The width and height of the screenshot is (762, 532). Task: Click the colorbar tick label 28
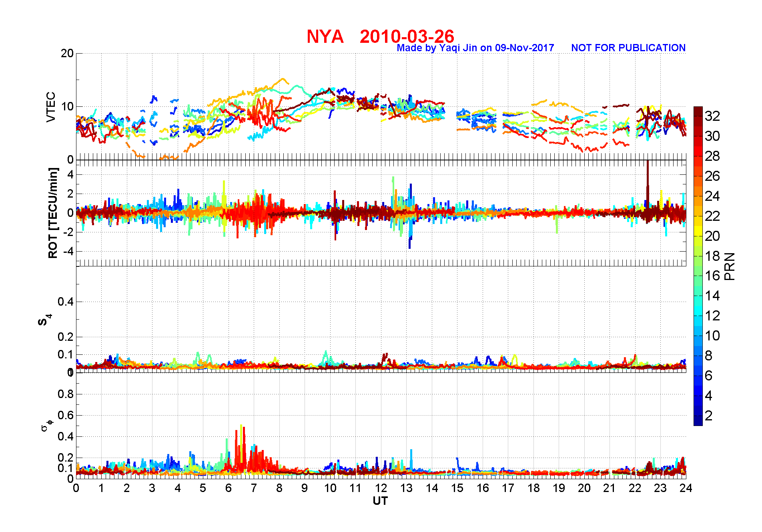(712, 156)
